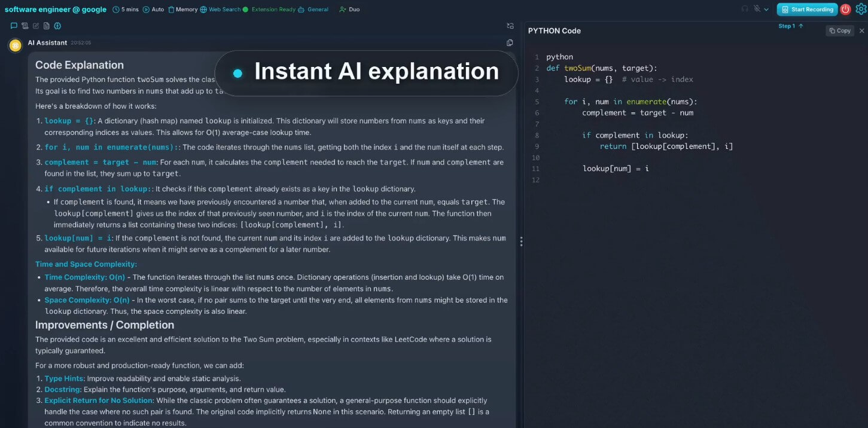
Task: Click the 20:52:05 message timestamp
Action: [81, 43]
